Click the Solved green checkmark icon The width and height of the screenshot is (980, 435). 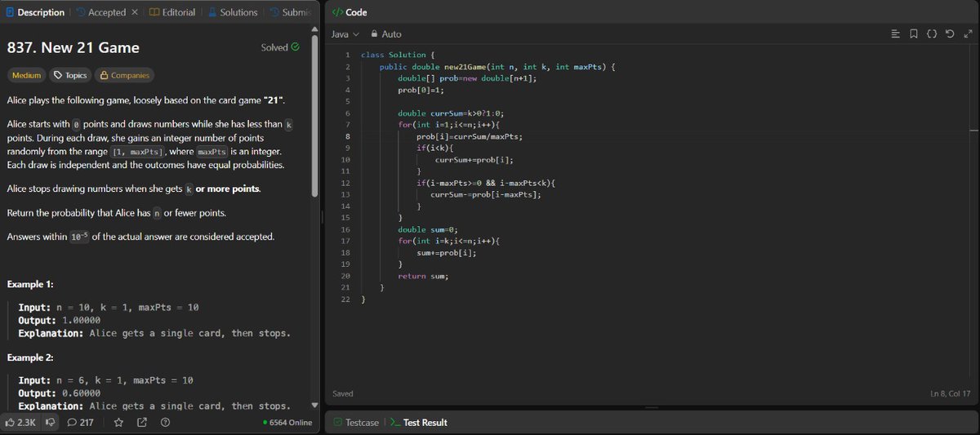click(x=296, y=47)
